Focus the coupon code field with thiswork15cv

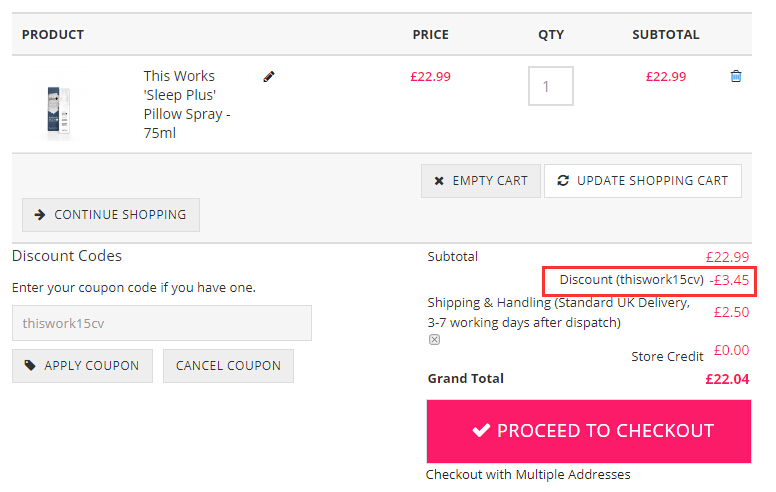coord(162,323)
